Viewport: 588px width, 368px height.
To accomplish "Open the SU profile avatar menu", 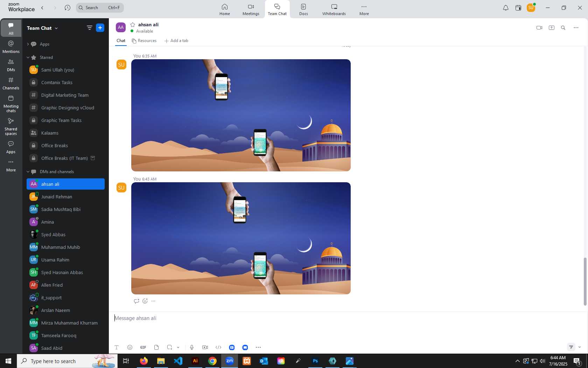I will (x=531, y=8).
